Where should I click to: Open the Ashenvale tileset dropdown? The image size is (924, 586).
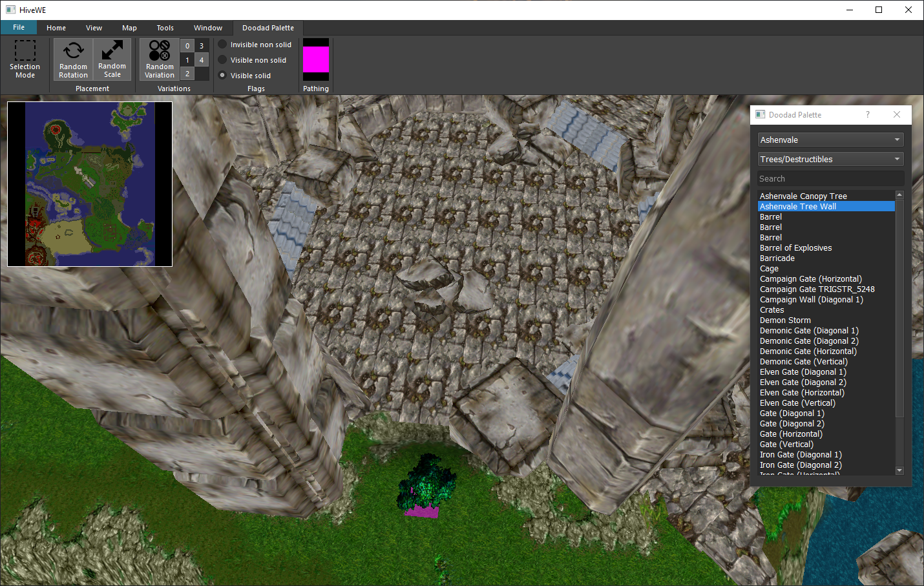click(830, 140)
